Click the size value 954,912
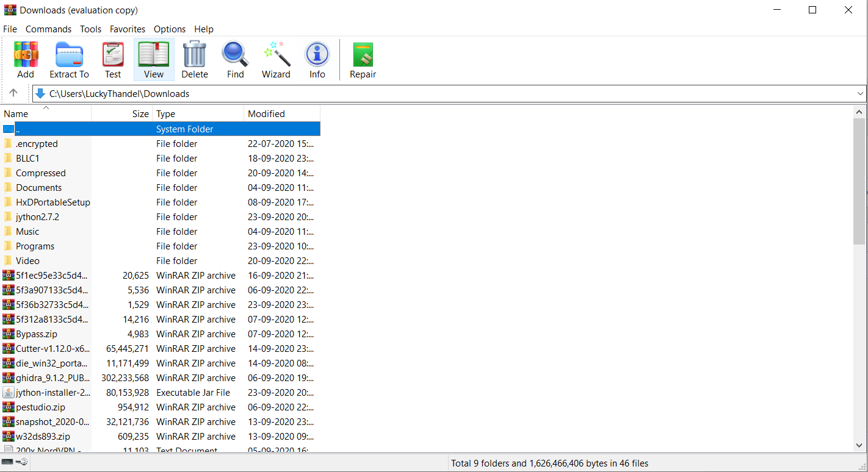This screenshot has width=868, height=472. pos(133,407)
